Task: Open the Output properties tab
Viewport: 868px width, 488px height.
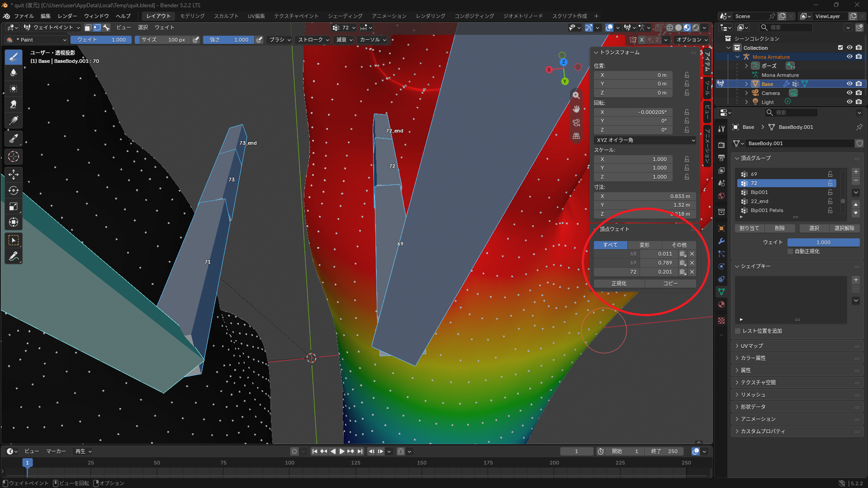Action: tap(721, 158)
